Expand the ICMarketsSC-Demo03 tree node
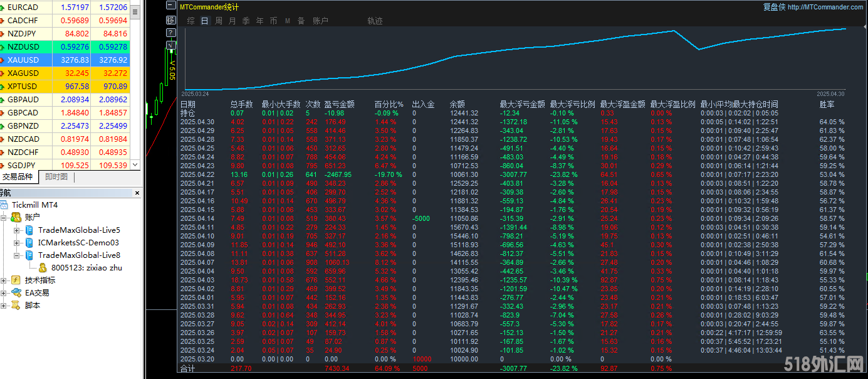 tap(17, 243)
